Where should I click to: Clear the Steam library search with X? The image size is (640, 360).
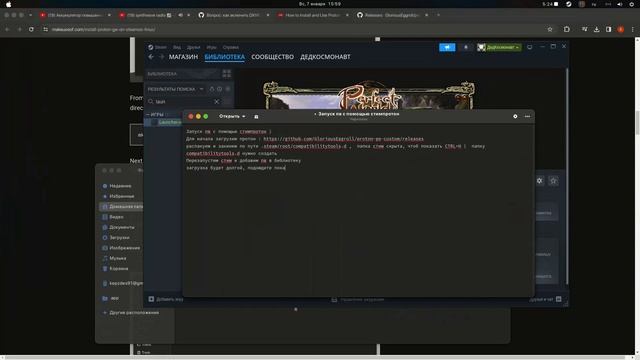pos(217,101)
